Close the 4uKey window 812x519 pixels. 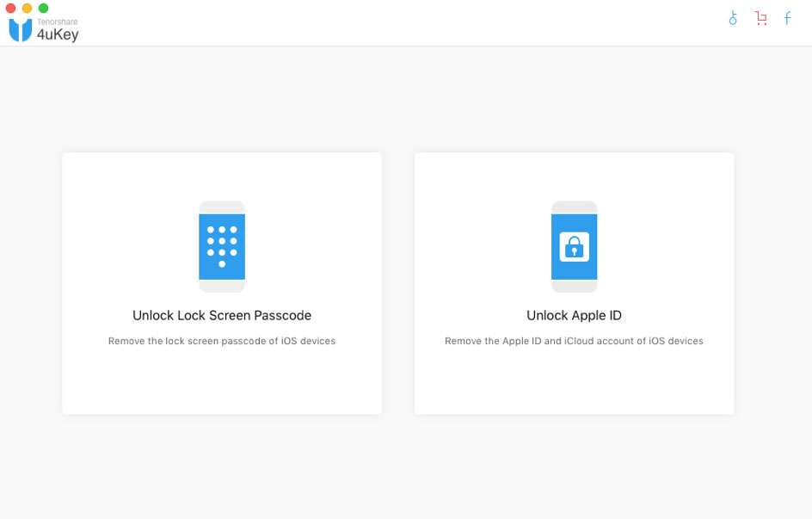point(10,8)
